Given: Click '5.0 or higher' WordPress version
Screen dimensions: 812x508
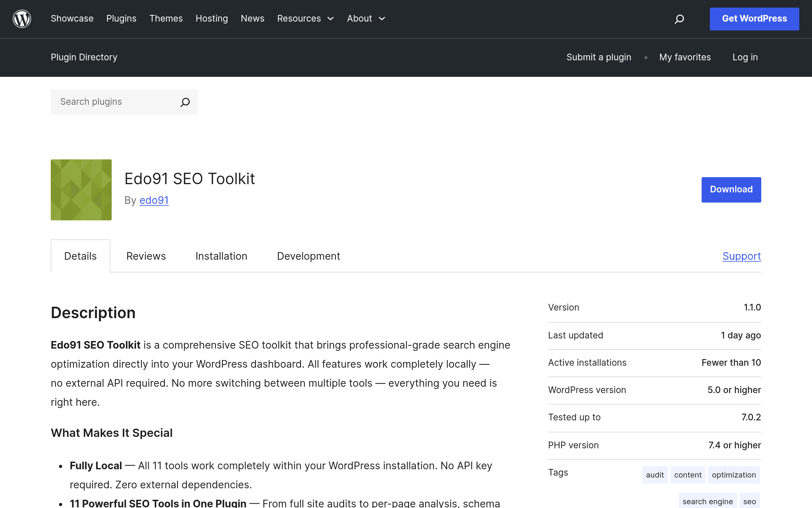Looking at the screenshot, I should pos(734,390).
